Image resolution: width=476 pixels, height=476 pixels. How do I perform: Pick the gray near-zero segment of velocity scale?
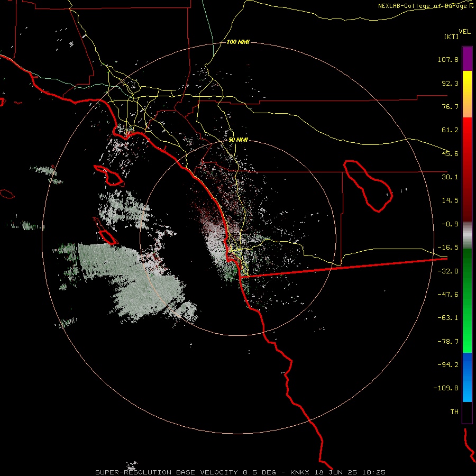[467, 235]
